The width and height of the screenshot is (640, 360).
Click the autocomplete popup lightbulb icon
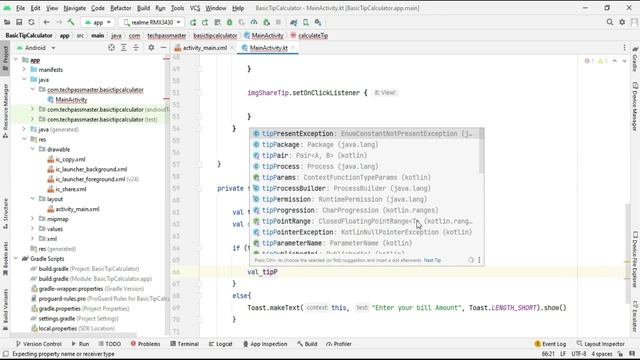pos(471,260)
